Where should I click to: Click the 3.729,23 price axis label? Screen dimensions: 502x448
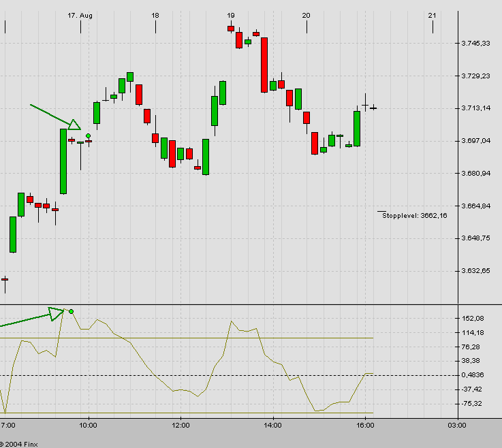[475, 76]
